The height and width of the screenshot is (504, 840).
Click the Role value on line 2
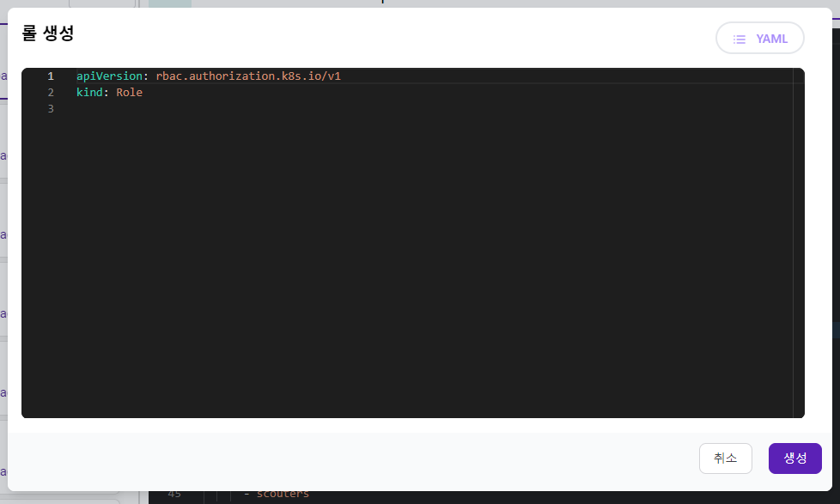click(x=129, y=92)
